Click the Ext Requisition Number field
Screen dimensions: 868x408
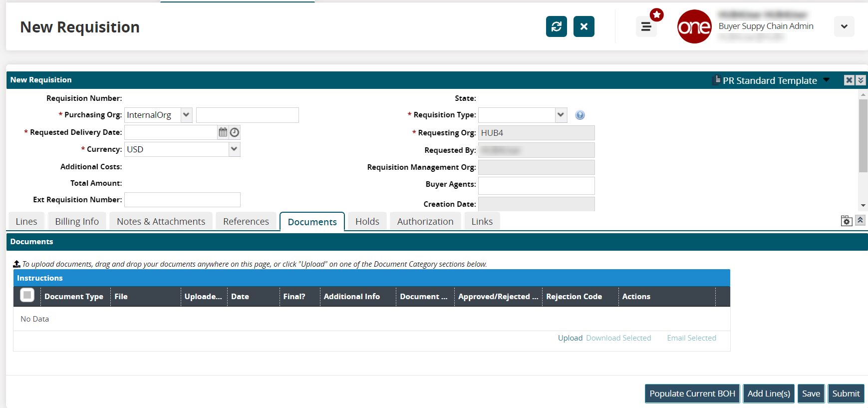tap(182, 200)
